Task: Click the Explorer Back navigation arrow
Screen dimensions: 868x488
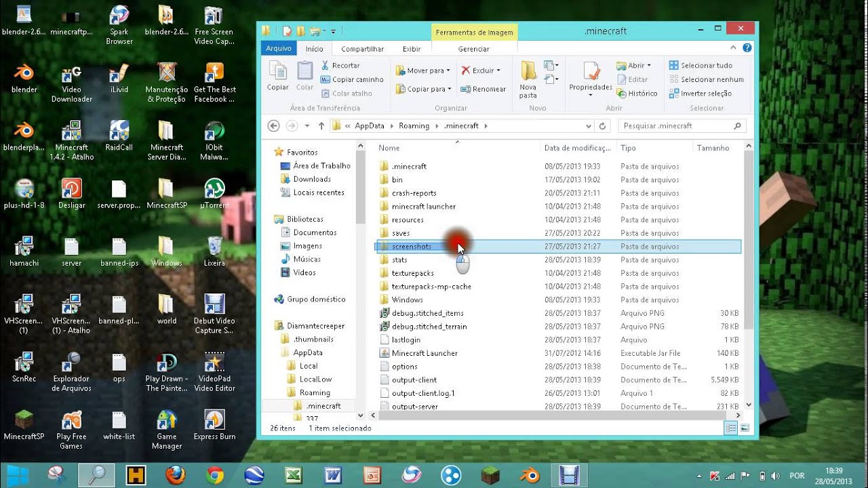Action: coord(273,126)
